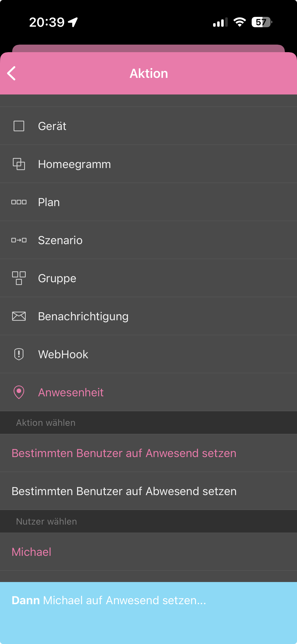Select "Bestimmten Benutzer auf Anwesend setzen"

(124, 453)
